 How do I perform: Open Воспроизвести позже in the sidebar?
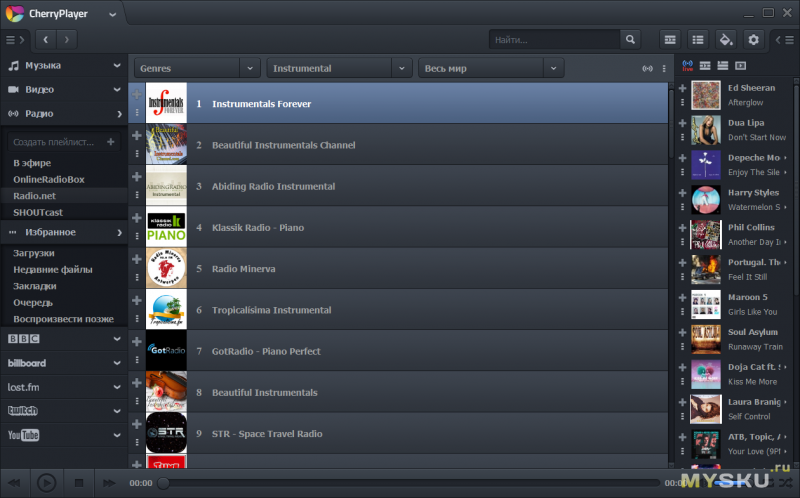(64, 319)
